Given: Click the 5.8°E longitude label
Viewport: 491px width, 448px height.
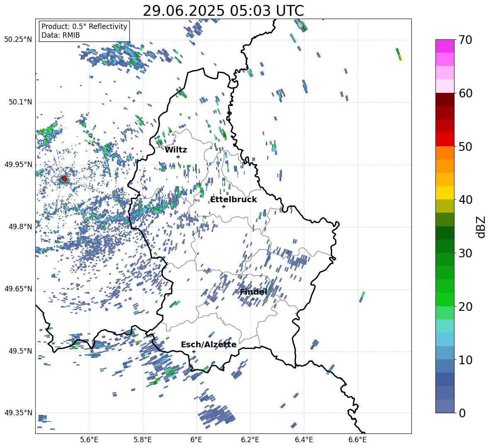Looking at the screenshot, I should pos(143,440).
